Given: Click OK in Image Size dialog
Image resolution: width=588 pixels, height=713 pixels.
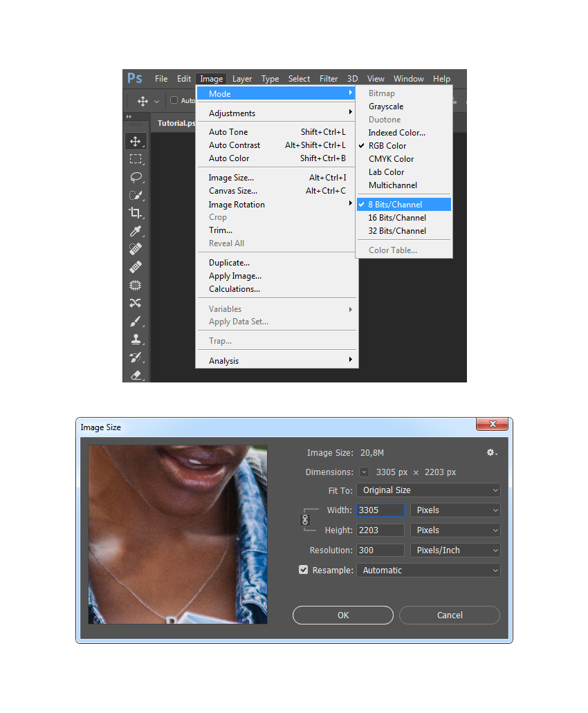Looking at the screenshot, I should 343,615.
